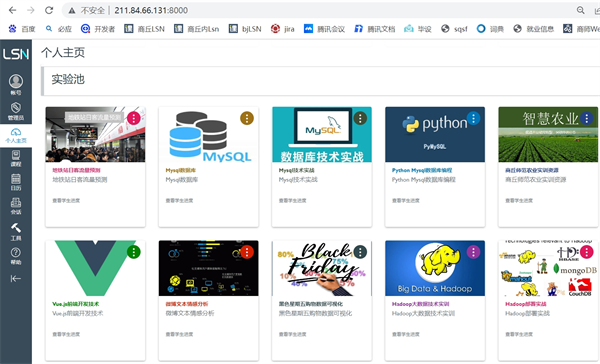The image size is (600, 364).
Task: Open the Vue.js前端开发技术 course title link
Action: 76,304
